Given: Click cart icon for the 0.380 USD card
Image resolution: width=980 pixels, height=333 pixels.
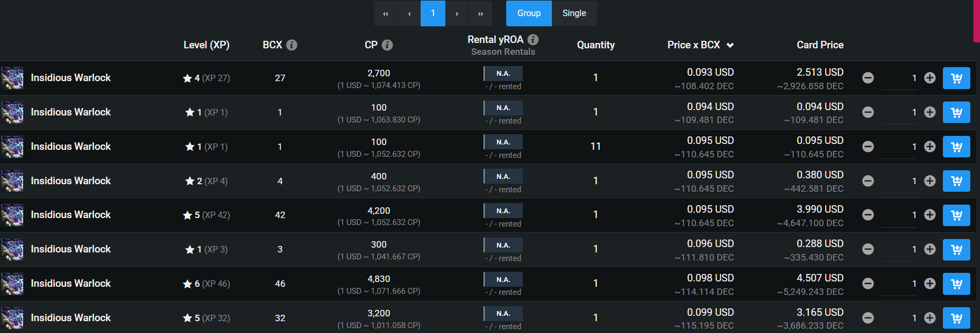Looking at the screenshot, I should (x=956, y=181).
